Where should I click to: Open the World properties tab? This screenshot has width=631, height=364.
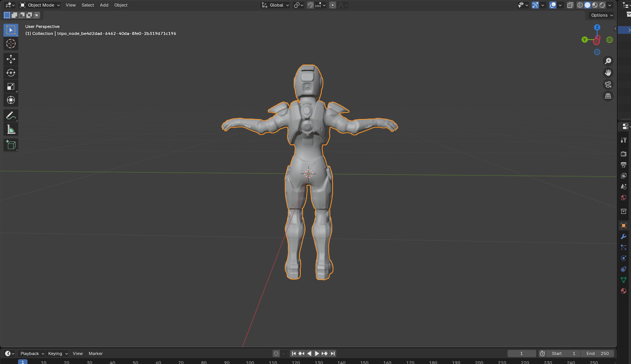point(624,198)
